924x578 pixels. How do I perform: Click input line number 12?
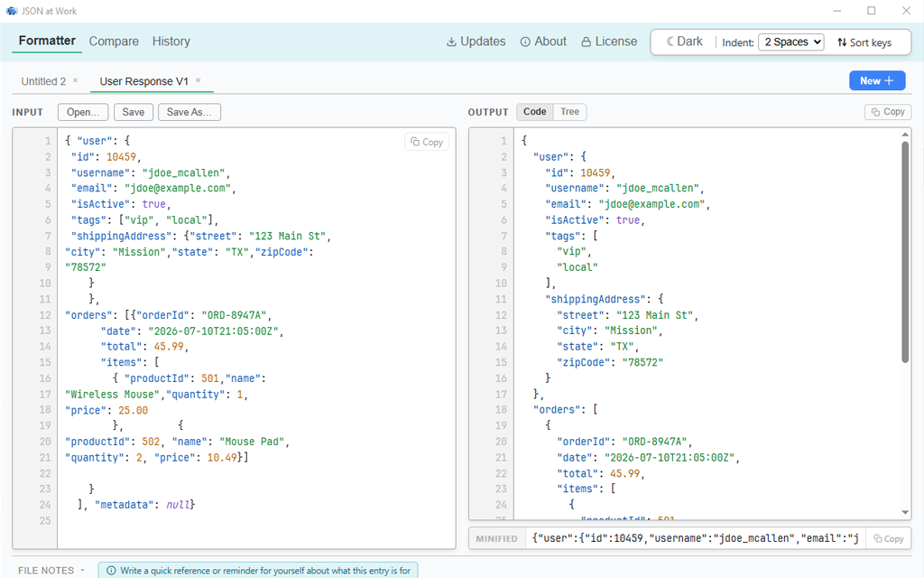click(x=45, y=315)
